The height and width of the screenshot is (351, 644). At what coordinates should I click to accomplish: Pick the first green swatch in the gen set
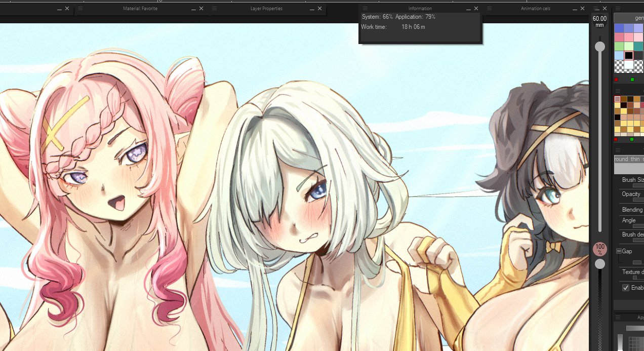[619, 46]
